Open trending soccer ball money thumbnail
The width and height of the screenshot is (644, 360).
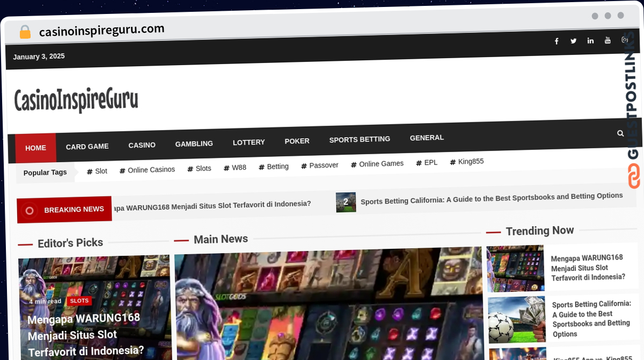pyautogui.click(x=517, y=319)
